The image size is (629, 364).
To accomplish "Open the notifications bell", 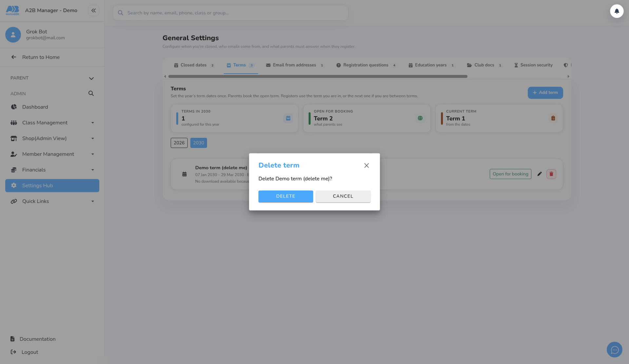I will pos(617,11).
